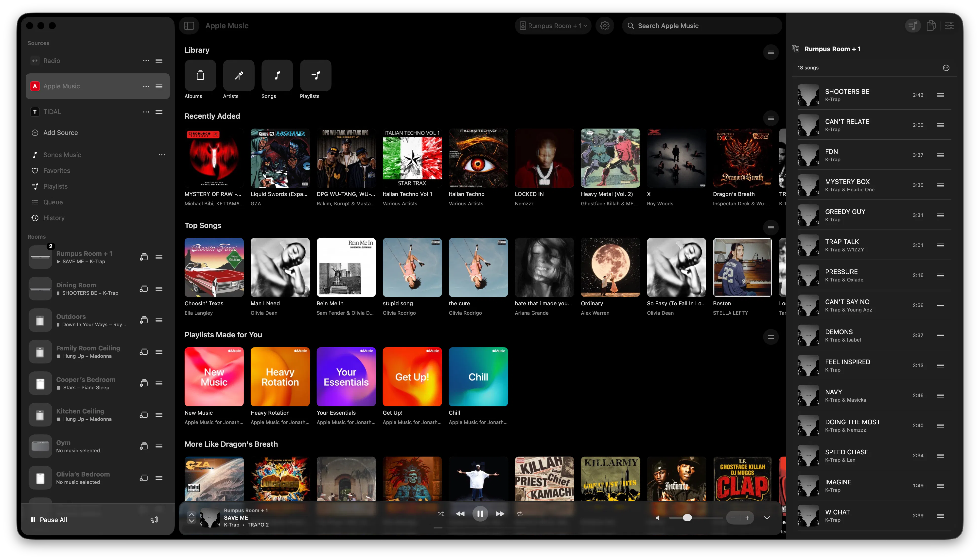Open the Recently Added section menu button

coord(770,118)
